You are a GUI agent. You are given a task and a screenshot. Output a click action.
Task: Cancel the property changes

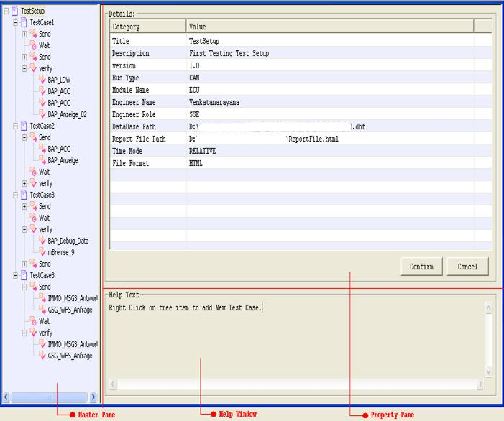click(x=467, y=267)
